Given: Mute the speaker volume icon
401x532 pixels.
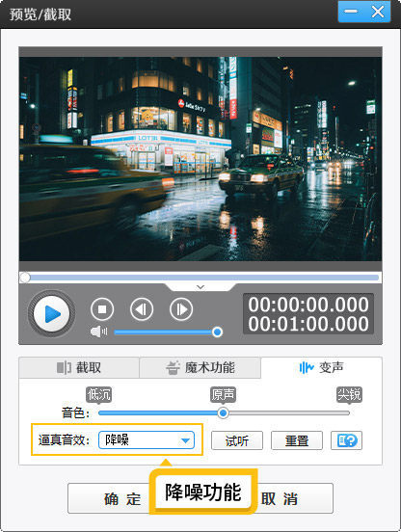Looking at the screenshot, I should (x=98, y=332).
